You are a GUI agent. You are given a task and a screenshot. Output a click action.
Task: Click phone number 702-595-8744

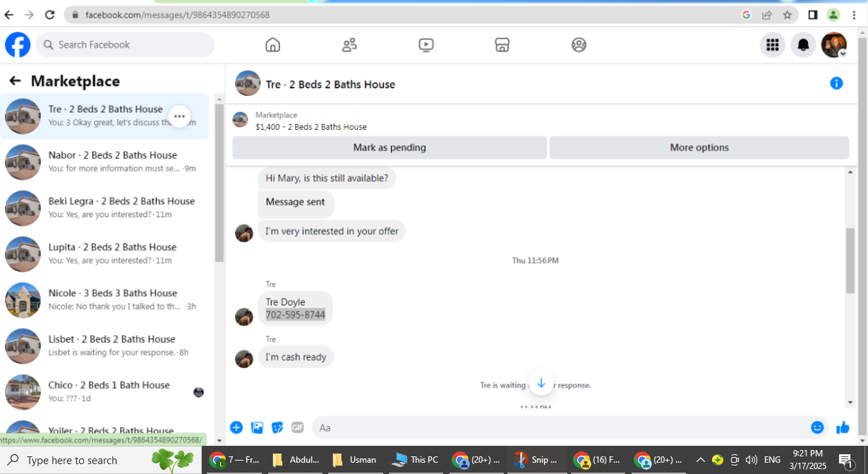pos(295,315)
